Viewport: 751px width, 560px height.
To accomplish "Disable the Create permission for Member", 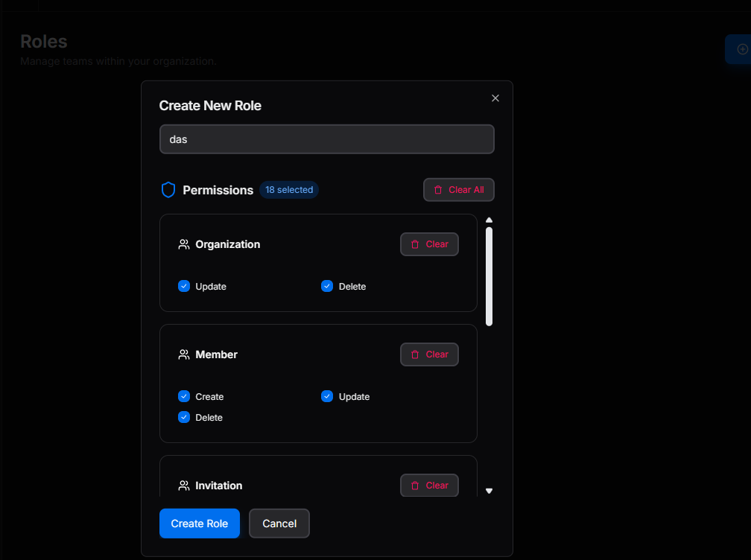I will click(x=183, y=396).
